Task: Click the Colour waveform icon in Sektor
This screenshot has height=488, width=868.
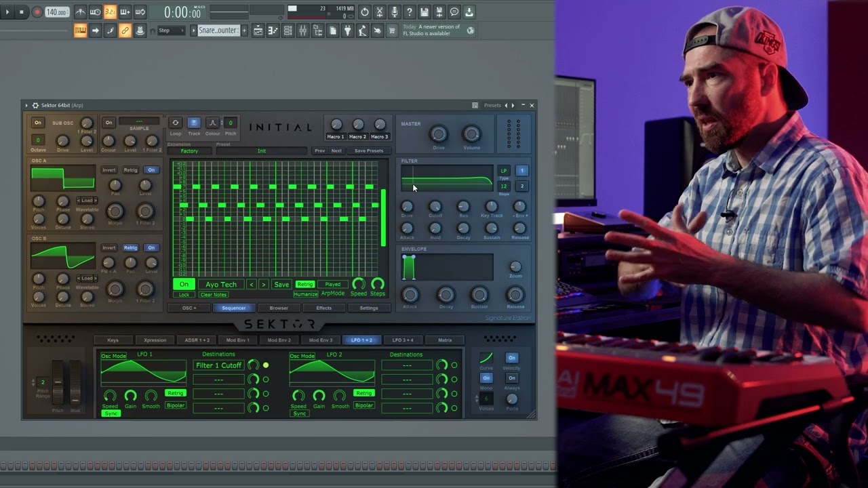Action: coord(212,123)
